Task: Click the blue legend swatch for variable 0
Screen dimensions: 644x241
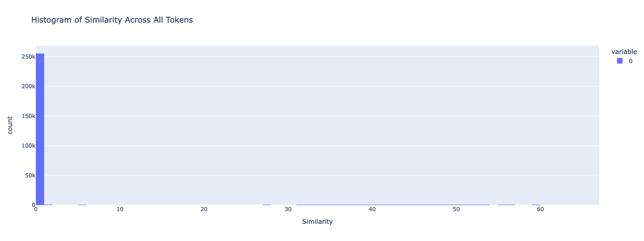Action: (x=620, y=61)
